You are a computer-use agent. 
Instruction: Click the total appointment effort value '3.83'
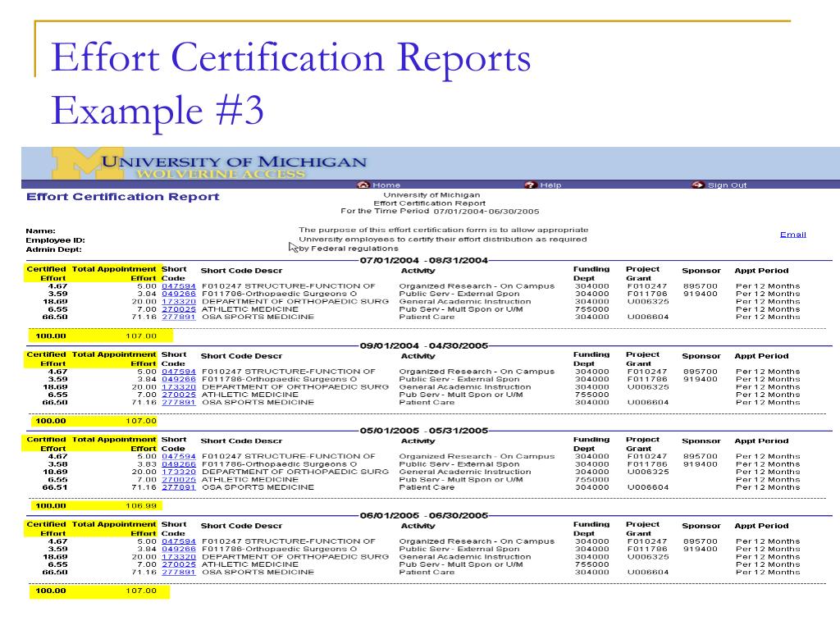[x=147, y=464]
